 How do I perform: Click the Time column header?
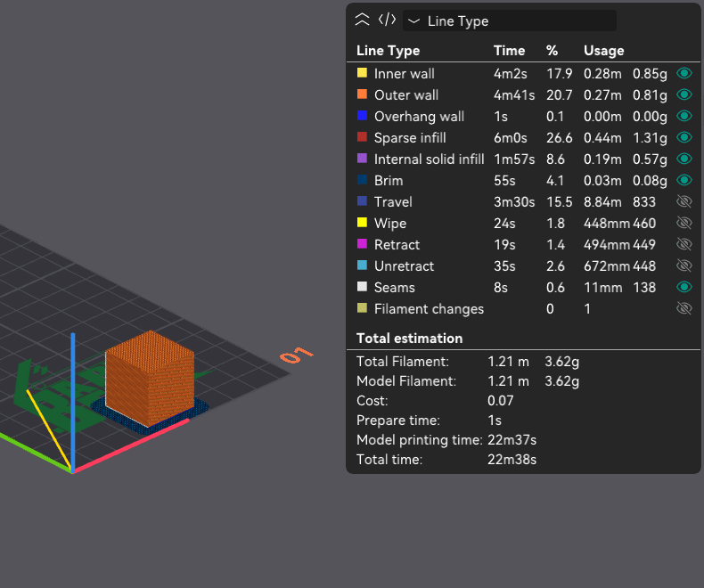[x=509, y=50]
